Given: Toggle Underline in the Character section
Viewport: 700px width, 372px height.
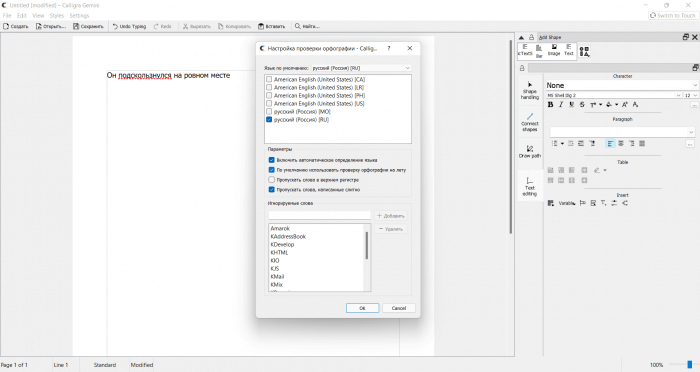Looking at the screenshot, I should click(571, 104).
